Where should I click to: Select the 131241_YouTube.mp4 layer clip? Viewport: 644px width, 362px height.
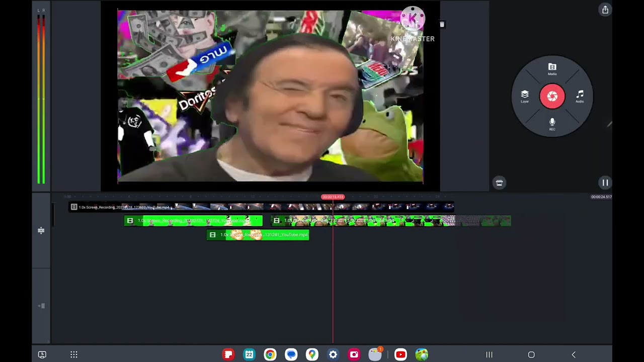pyautogui.click(x=258, y=235)
